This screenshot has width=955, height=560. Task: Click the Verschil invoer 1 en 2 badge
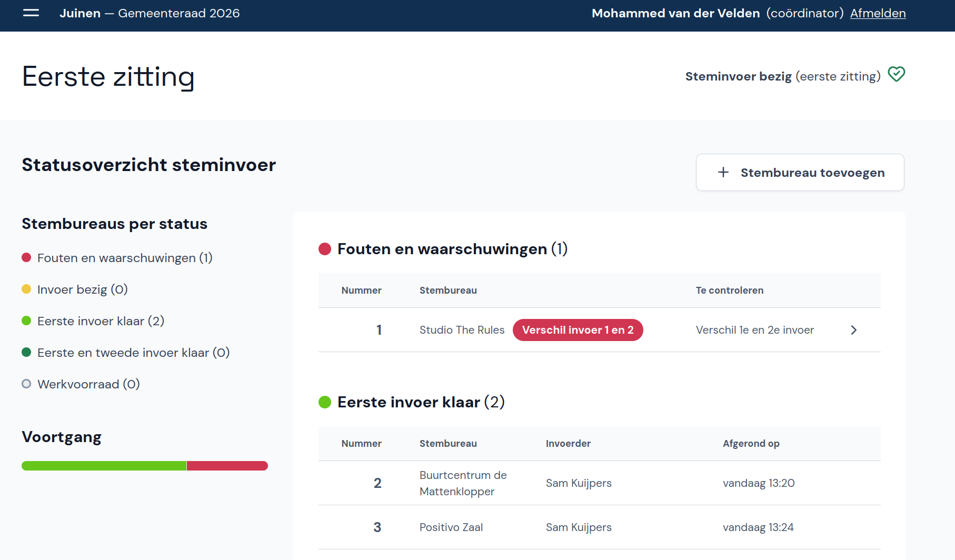point(578,330)
